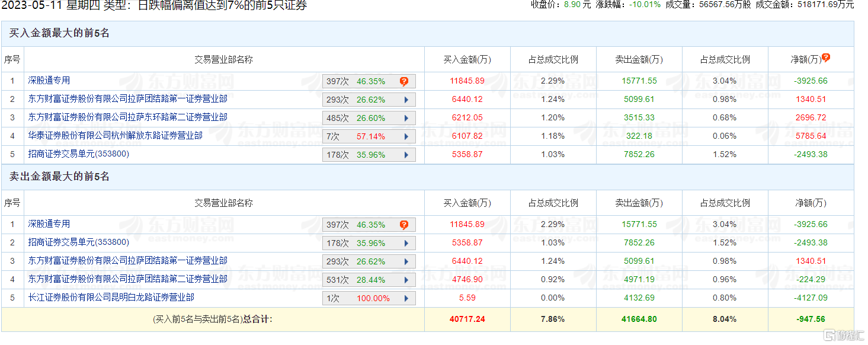This screenshot has width=868, height=345.
Task: Open 招商证券交易单元(353800) in sell top-5 table
Action: (78, 242)
